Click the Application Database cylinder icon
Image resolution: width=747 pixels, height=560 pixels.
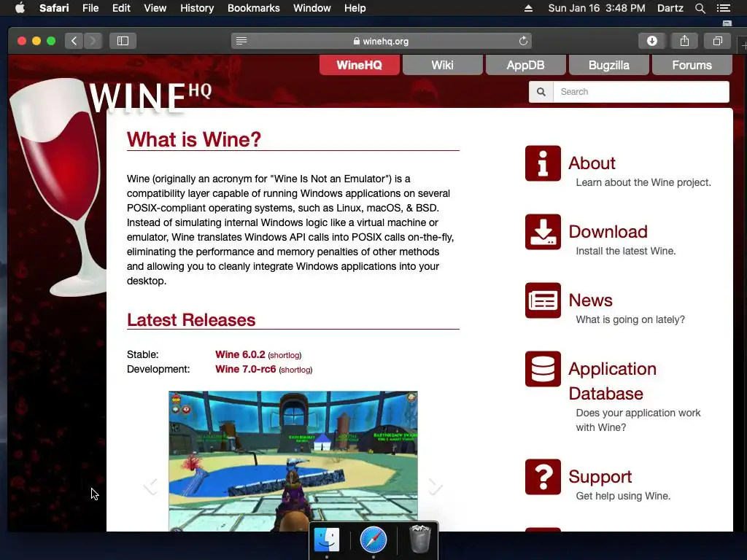[x=543, y=369]
